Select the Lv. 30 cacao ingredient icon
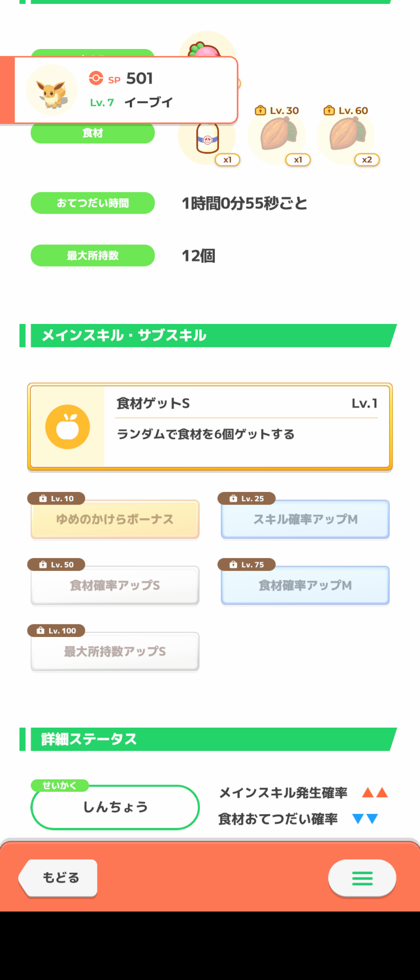The width and height of the screenshot is (420, 980). click(278, 135)
